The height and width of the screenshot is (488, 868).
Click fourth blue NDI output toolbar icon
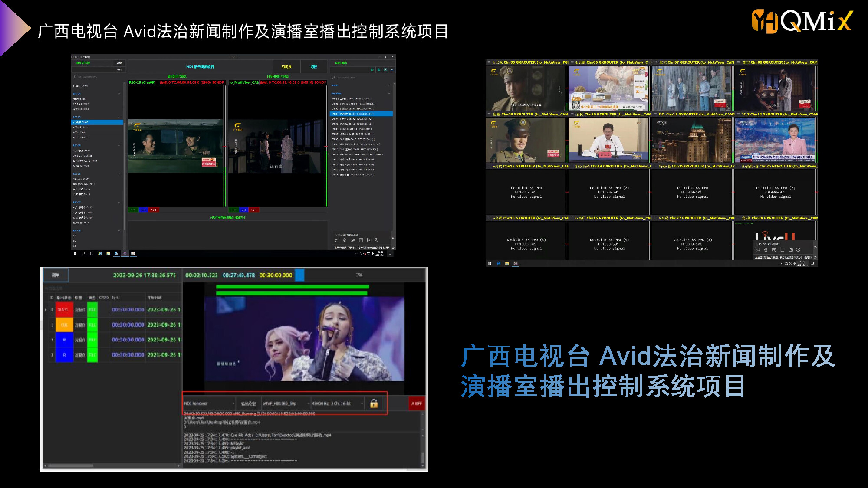click(392, 69)
